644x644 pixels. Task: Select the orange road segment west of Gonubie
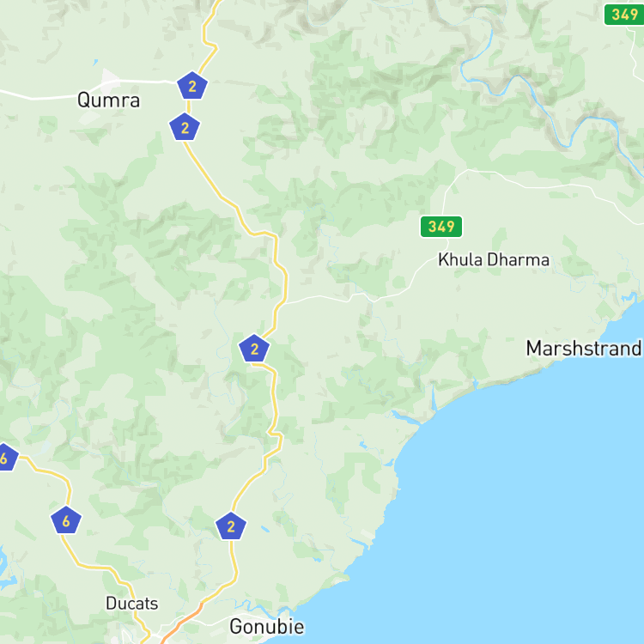180,623
